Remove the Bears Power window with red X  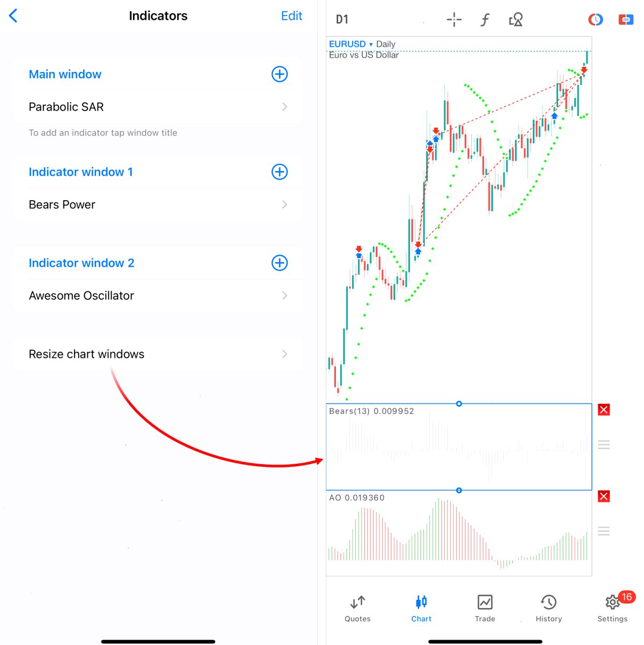604,410
